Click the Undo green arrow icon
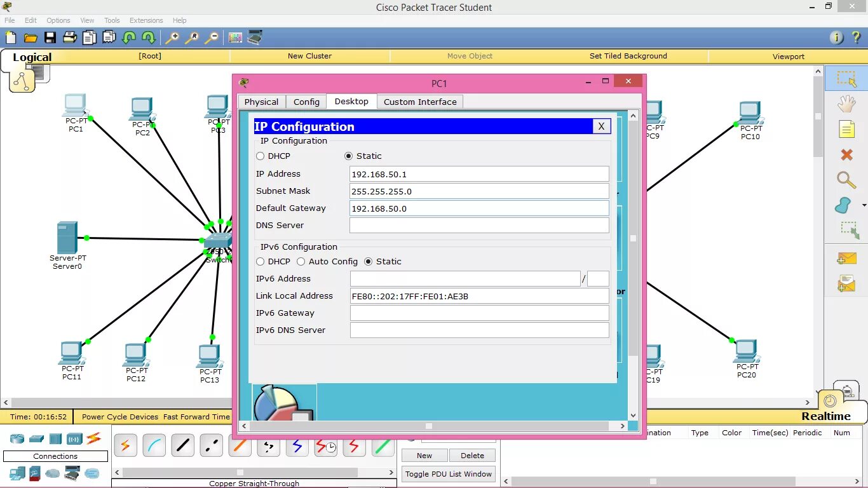 (129, 38)
